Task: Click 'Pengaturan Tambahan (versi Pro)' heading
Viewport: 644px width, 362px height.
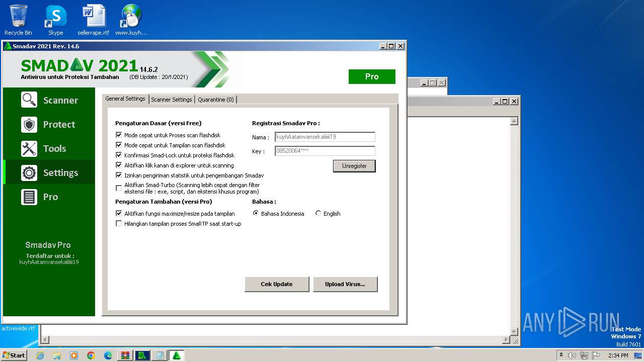Action: point(164,202)
